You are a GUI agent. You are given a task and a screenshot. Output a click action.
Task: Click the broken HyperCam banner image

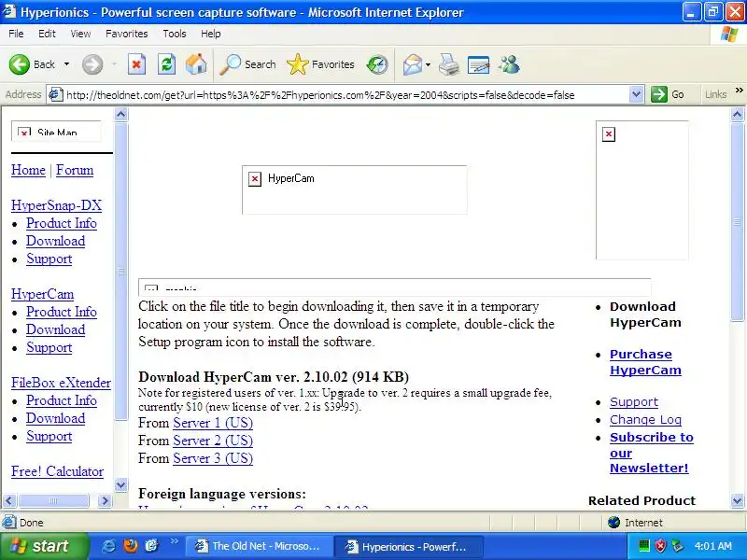(x=355, y=190)
